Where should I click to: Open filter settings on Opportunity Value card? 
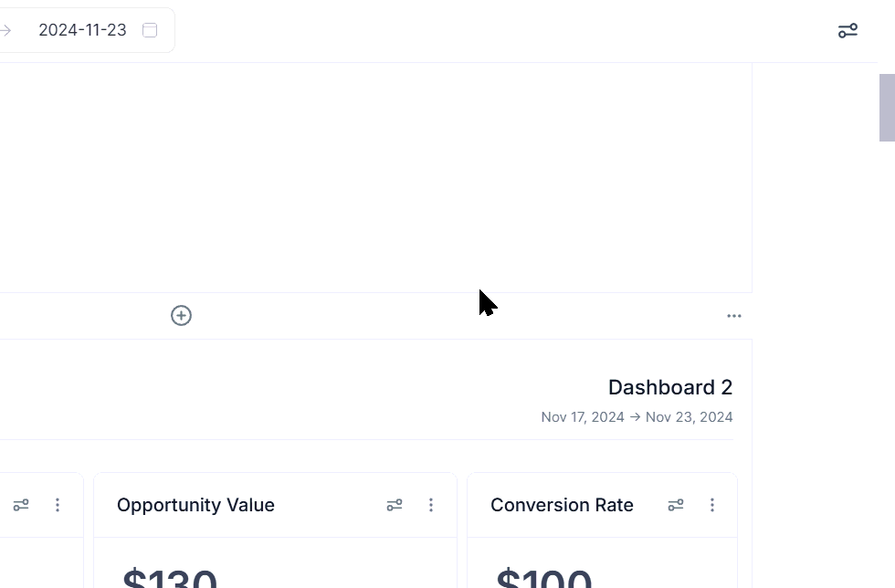395,505
